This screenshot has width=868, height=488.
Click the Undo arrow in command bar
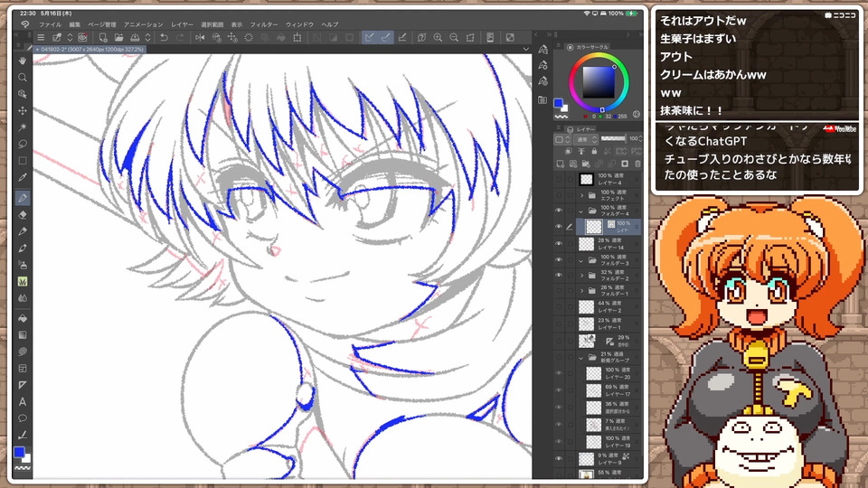click(164, 38)
